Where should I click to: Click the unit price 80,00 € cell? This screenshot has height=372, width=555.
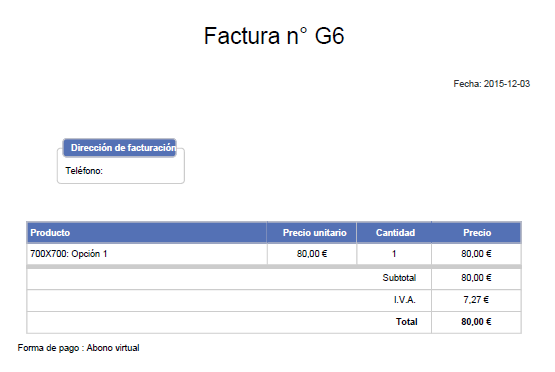point(312,254)
